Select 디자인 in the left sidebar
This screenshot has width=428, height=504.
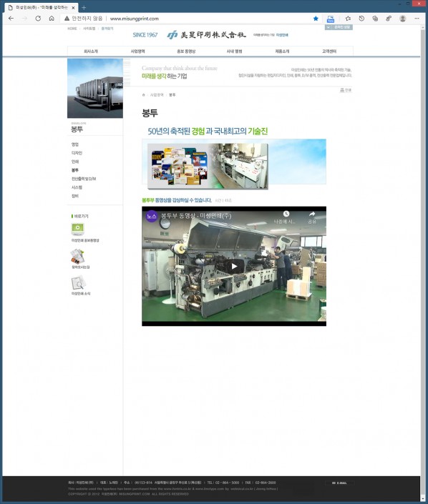[77, 153]
